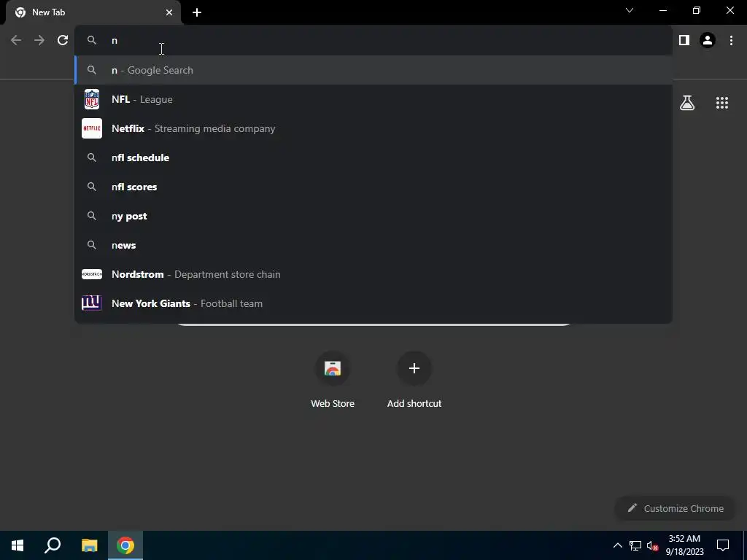
Task: Pick the 'news' suggestion
Action: [373, 245]
